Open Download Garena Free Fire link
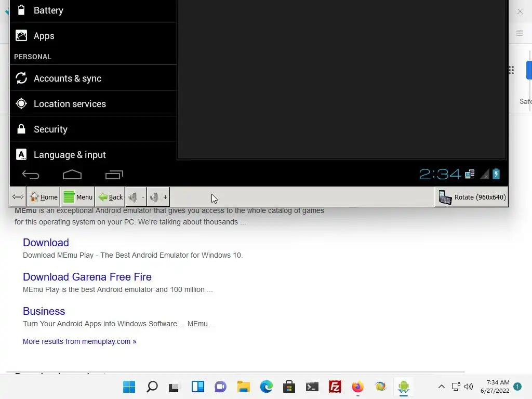 pos(87,277)
